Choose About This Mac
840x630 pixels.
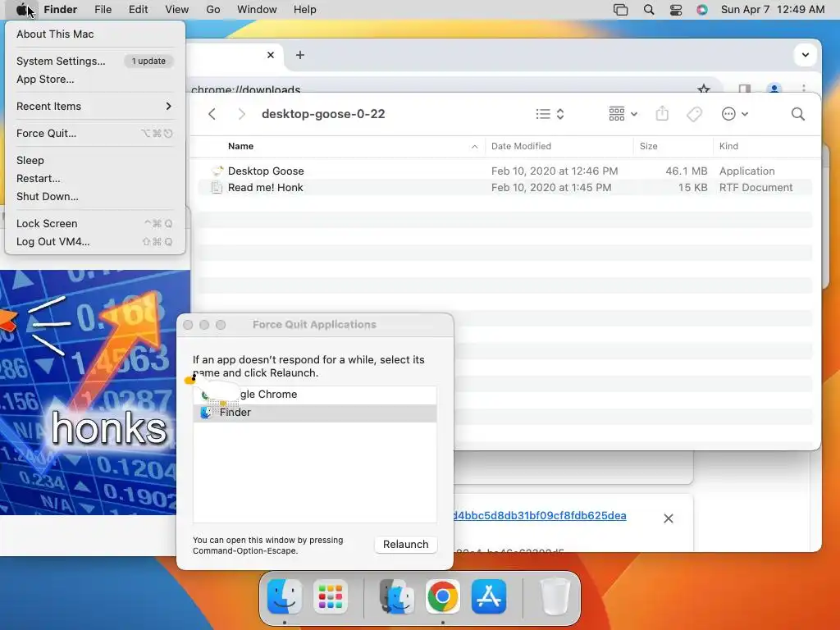click(95, 34)
